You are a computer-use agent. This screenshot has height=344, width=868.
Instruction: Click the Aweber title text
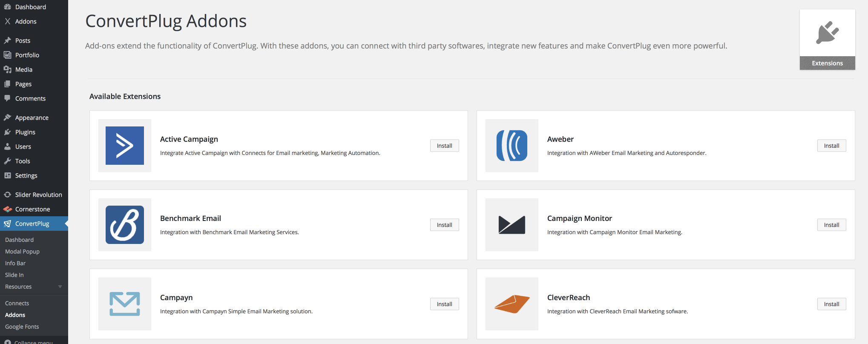click(x=560, y=139)
